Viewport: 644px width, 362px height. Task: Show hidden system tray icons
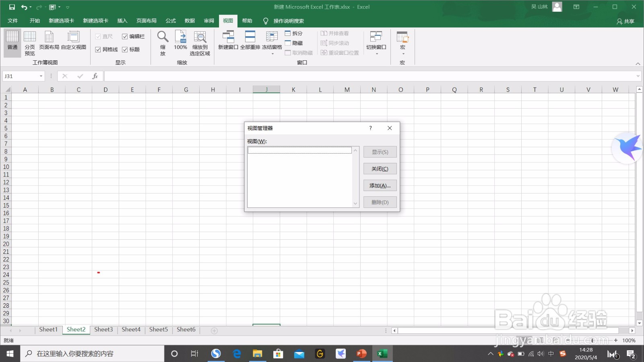pos(490,354)
